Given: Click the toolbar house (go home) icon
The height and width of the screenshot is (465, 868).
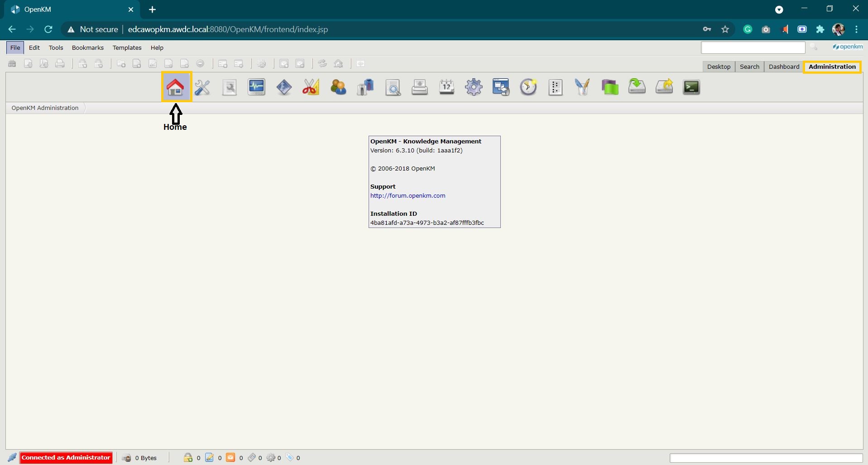Looking at the screenshot, I should point(338,64).
